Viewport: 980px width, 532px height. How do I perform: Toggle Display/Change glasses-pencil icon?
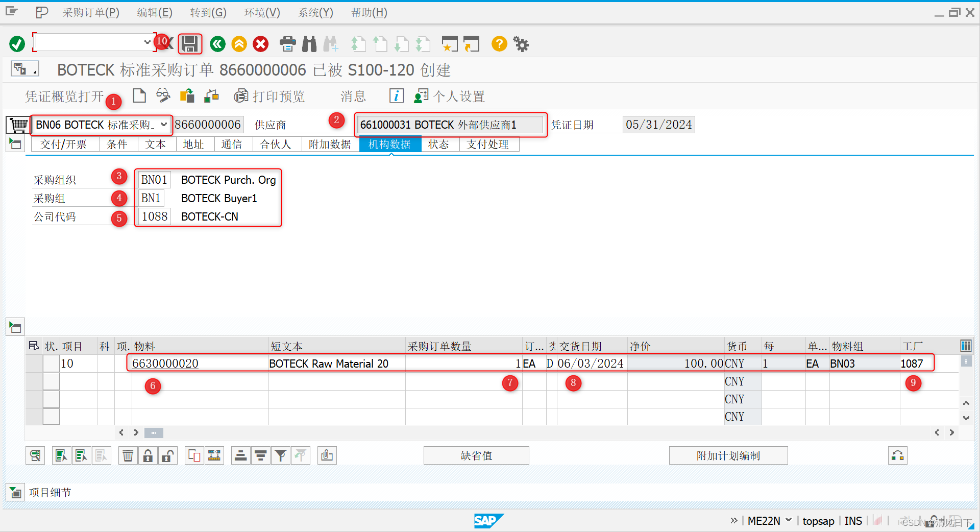[x=163, y=95]
